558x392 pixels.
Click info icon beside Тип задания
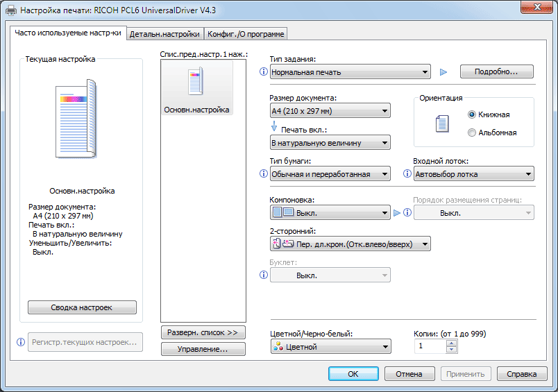click(x=263, y=71)
